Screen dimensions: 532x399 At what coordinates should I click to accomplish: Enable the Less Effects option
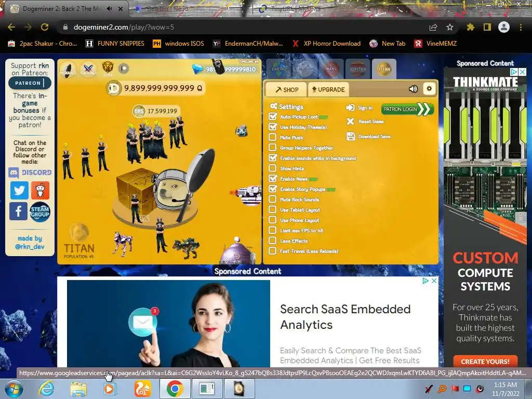272,241
